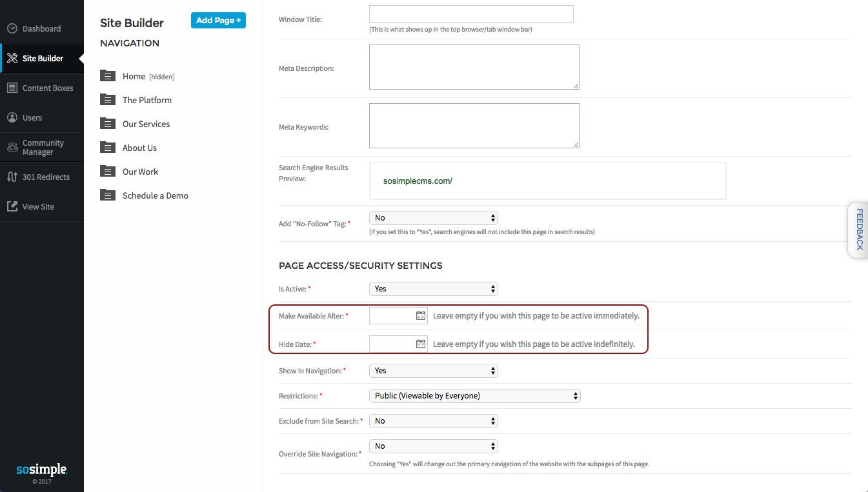
Task: Open the View Site external-link icon
Action: click(x=12, y=206)
